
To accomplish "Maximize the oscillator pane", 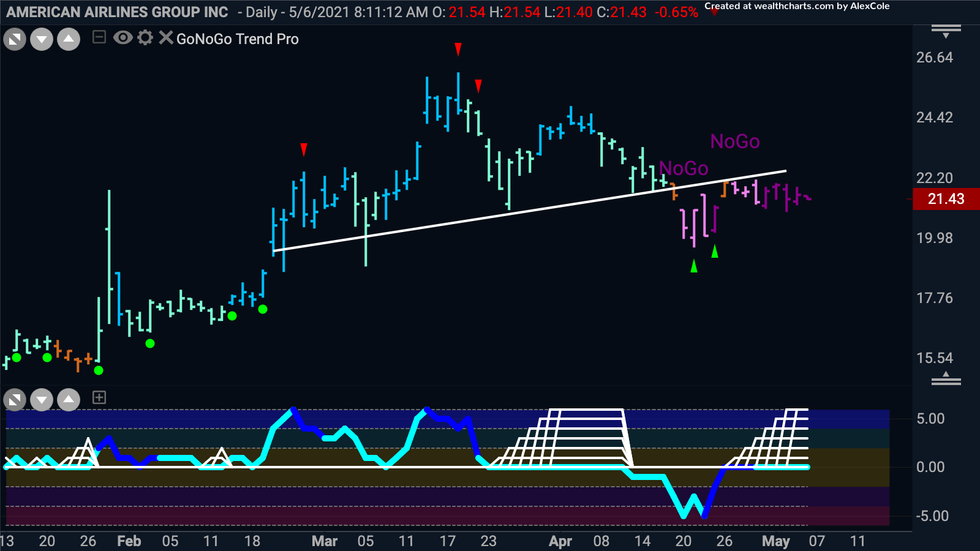I will click(x=15, y=400).
